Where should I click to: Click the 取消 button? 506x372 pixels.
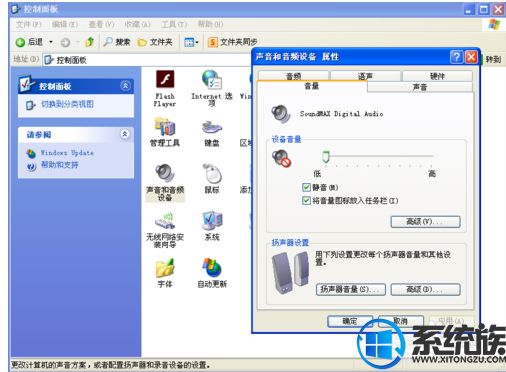[401, 321]
